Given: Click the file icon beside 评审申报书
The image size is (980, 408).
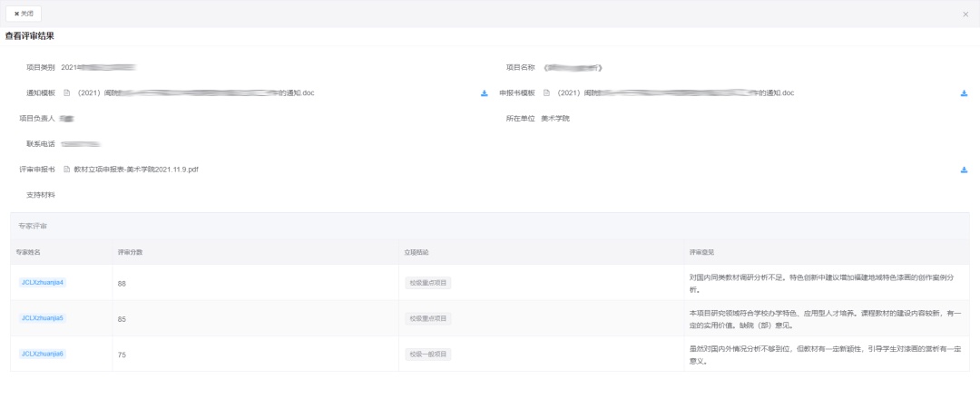Looking at the screenshot, I should pos(66,170).
